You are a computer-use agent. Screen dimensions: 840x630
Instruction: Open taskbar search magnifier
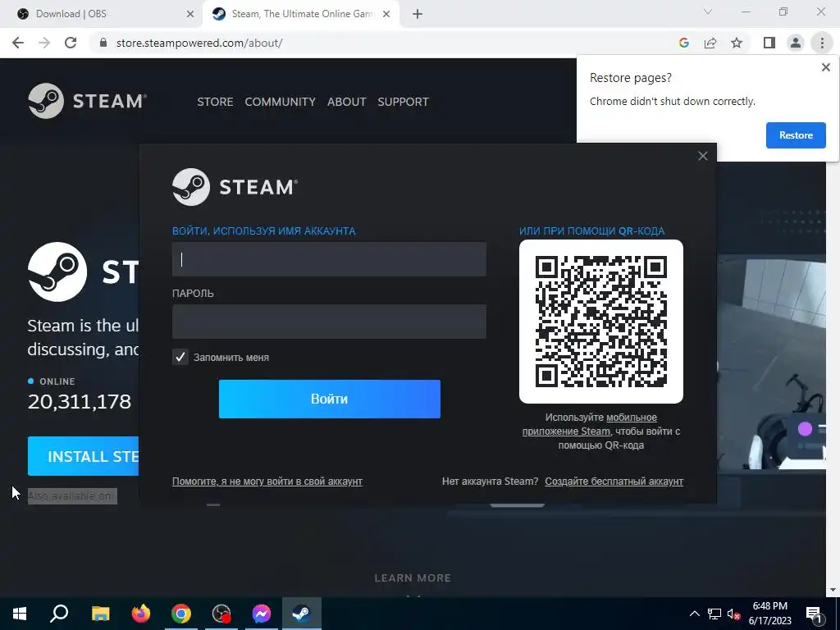pyautogui.click(x=59, y=614)
